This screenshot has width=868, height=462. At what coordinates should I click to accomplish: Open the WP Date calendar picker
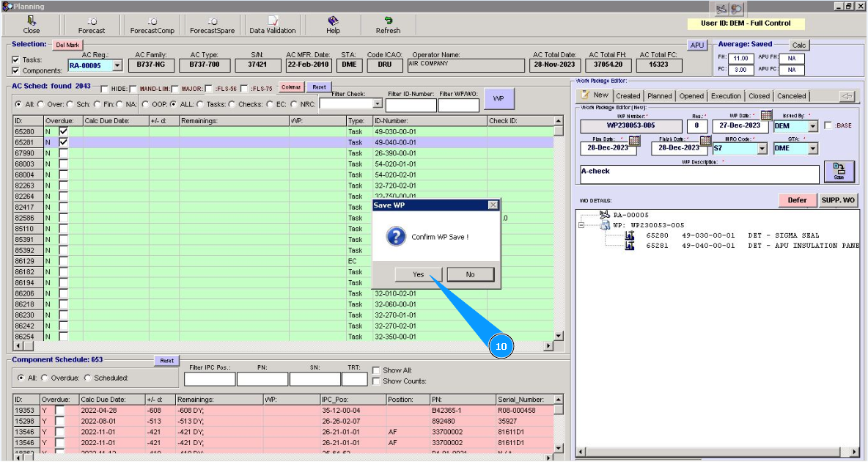click(x=766, y=115)
